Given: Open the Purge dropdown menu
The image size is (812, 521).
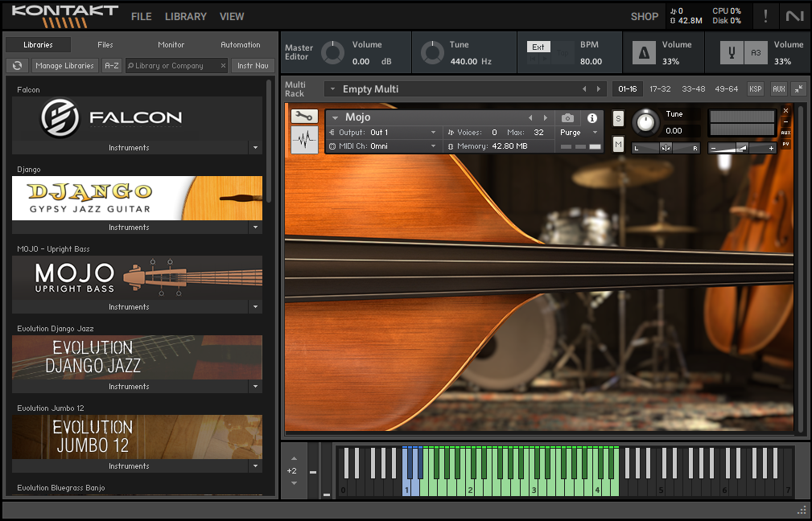Looking at the screenshot, I should pos(595,133).
